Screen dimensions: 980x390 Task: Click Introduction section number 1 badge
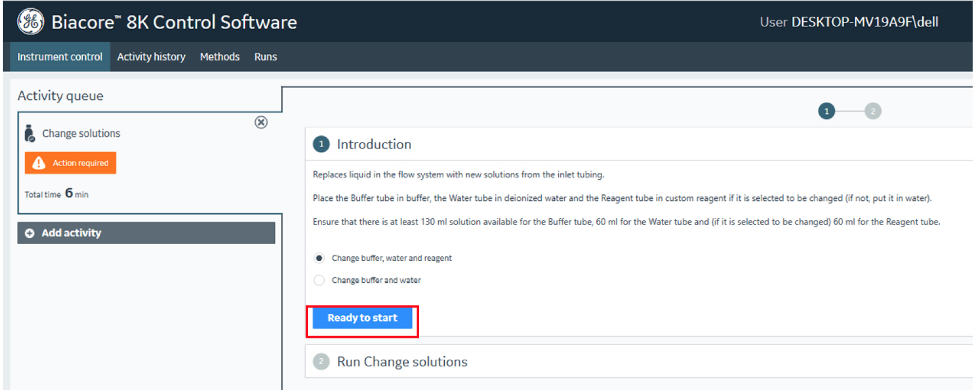point(321,144)
